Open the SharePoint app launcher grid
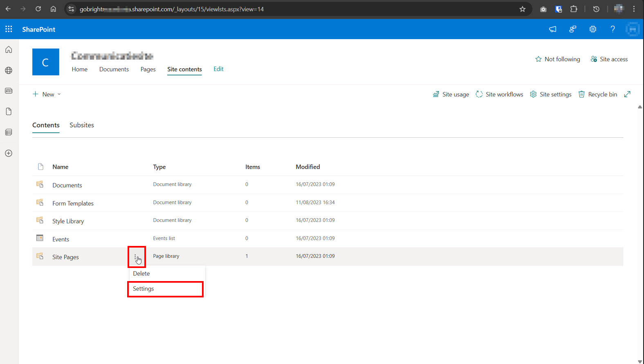 click(x=9, y=29)
